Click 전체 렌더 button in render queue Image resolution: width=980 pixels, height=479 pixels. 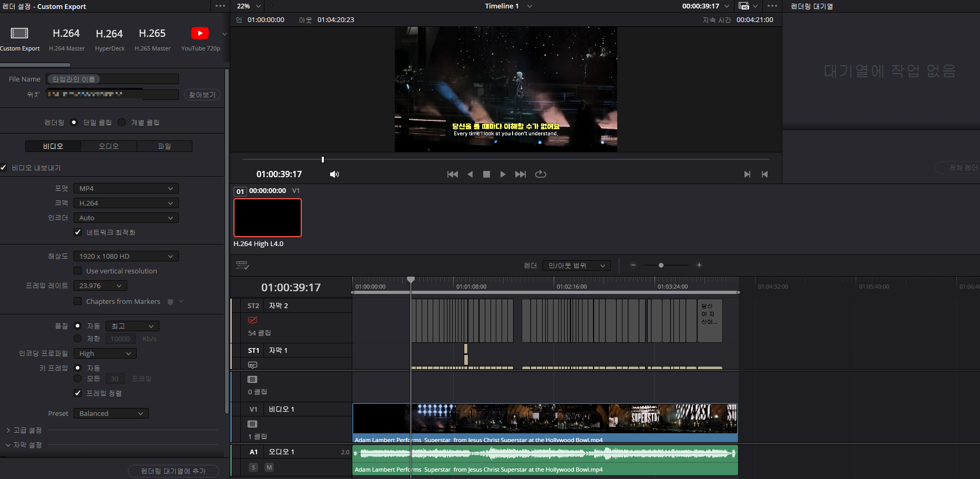pyautogui.click(x=958, y=168)
